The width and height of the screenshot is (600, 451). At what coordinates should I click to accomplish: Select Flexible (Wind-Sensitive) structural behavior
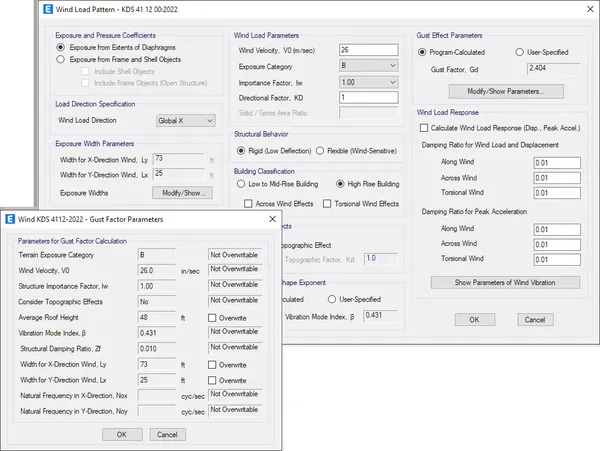pyautogui.click(x=320, y=151)
